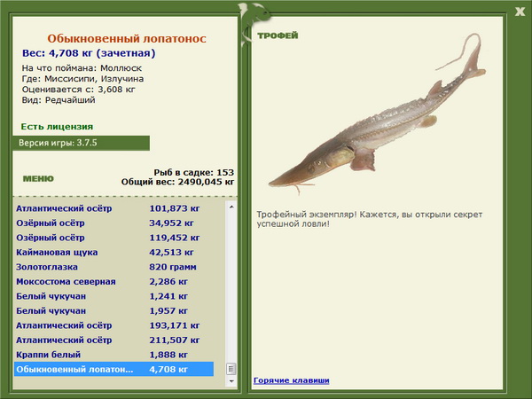This screenshot has width=532, height=399.
Task: Select Озёрный осётр 34,952 кг row
Action: 114,223
